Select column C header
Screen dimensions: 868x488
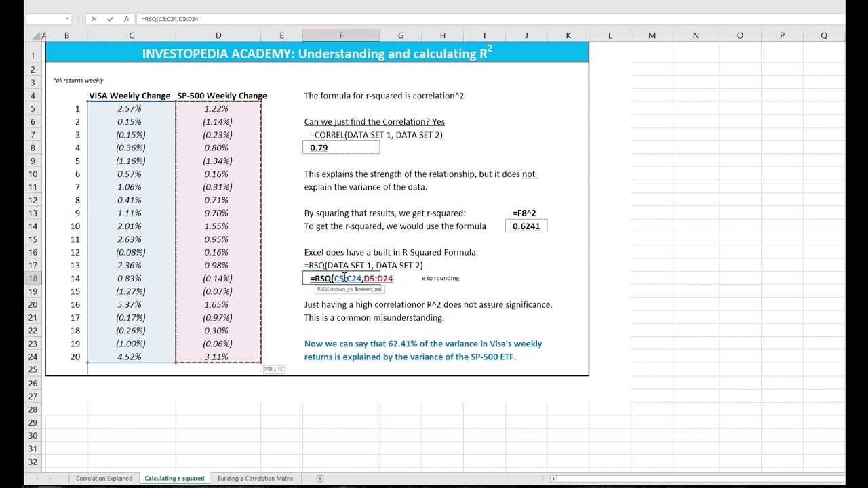point(132,35)
